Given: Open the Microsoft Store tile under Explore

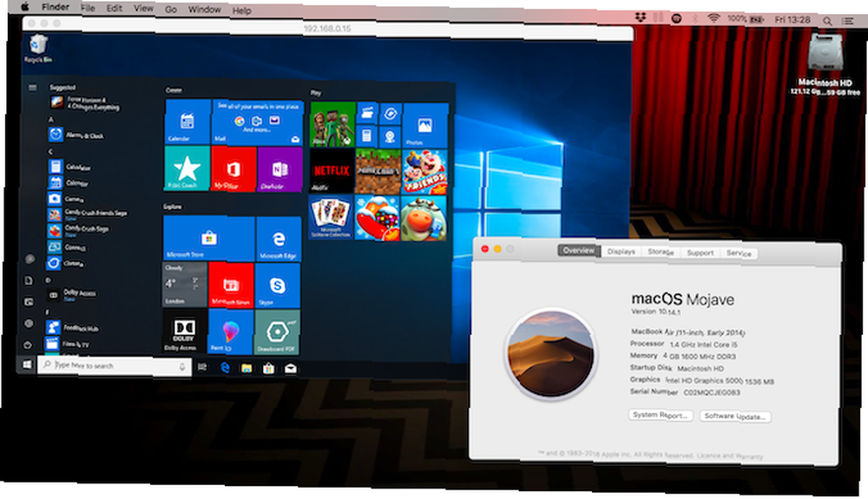Looking at the screenshot, I should [208, 238].
